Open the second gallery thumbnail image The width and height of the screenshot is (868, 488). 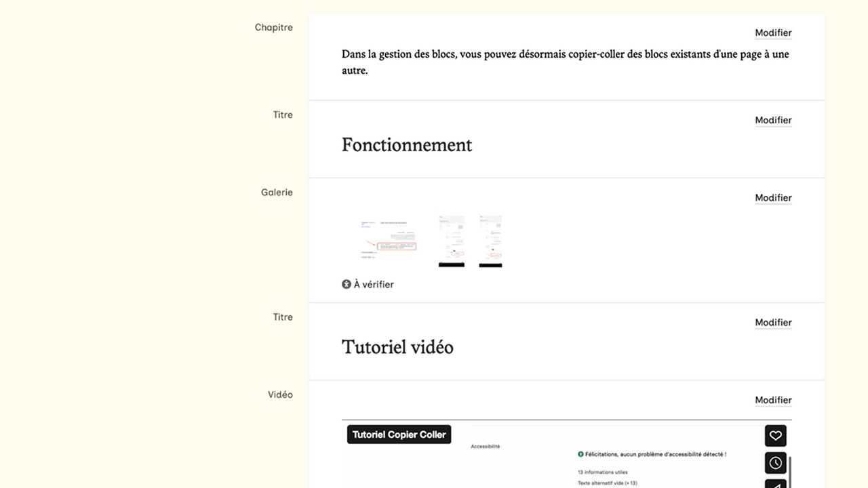[x=452, y=241]
